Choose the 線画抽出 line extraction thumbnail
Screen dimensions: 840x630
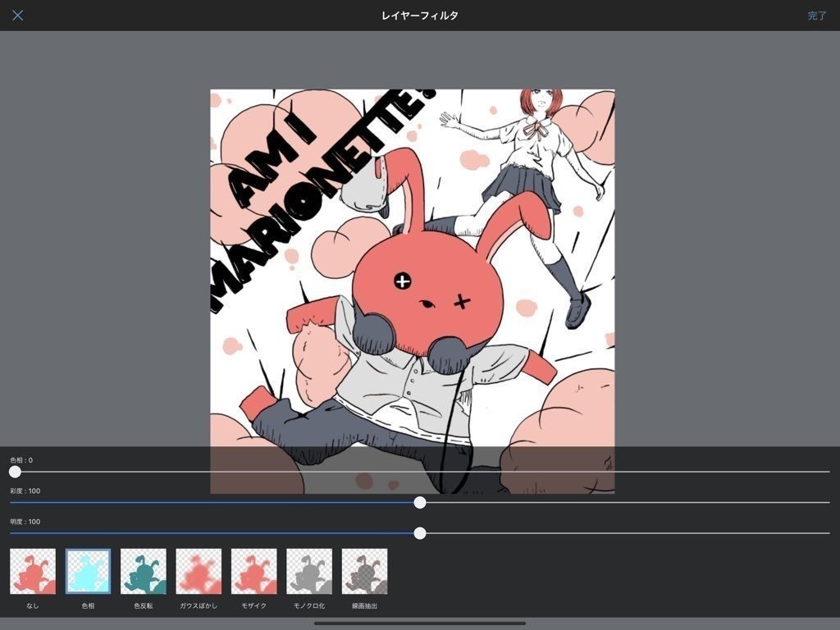[x=364, y=571]
